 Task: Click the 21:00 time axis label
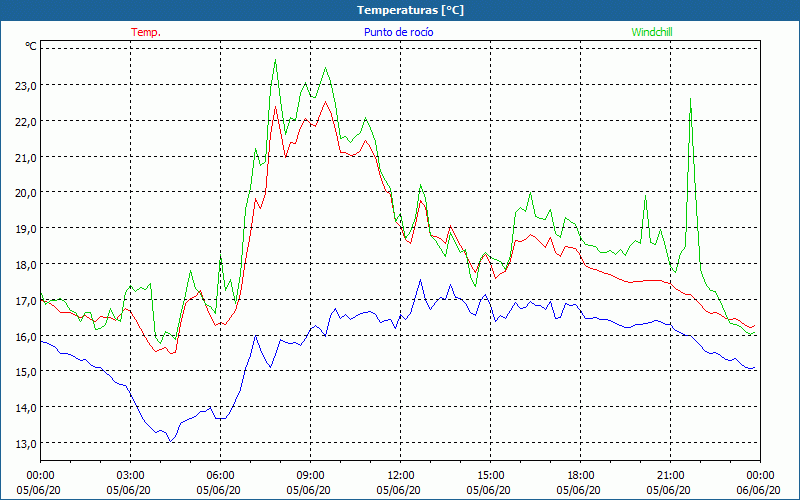[670, 476]
